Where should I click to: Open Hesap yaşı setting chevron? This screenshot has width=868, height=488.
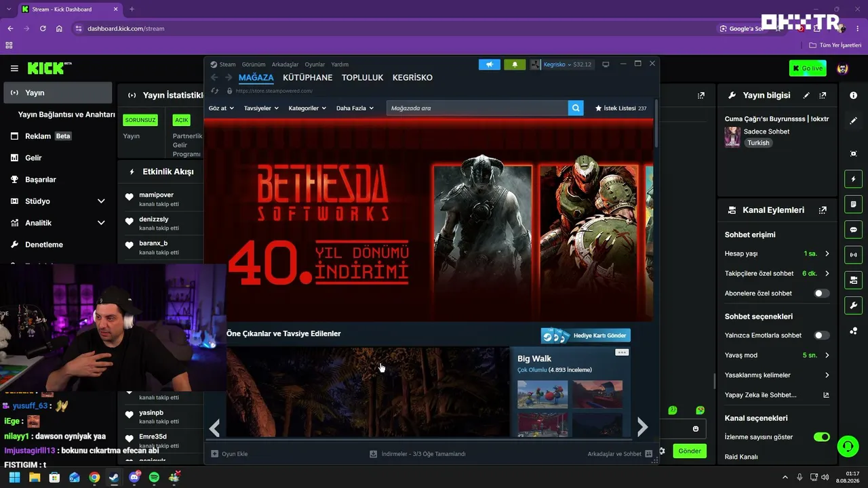click(x=827, y=253)
